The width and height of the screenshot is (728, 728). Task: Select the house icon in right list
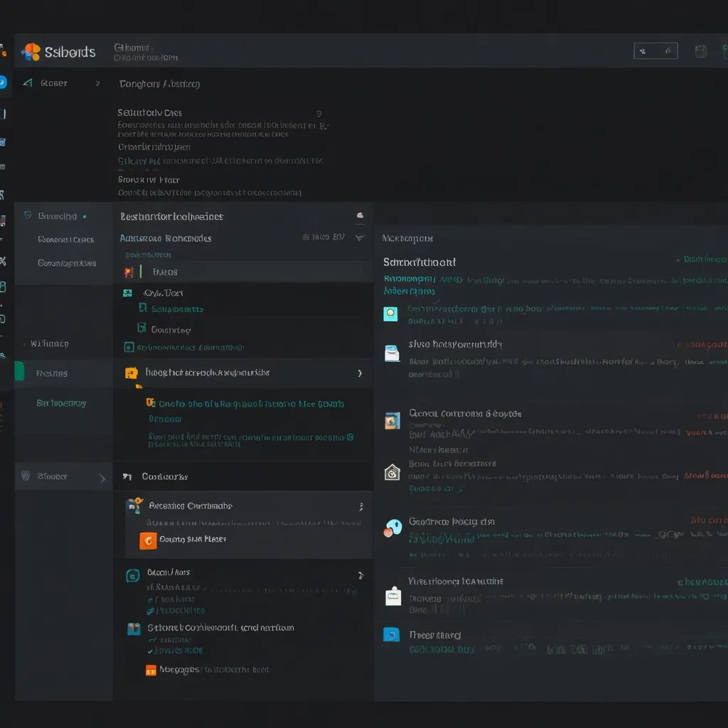click(x=392, y=471)
